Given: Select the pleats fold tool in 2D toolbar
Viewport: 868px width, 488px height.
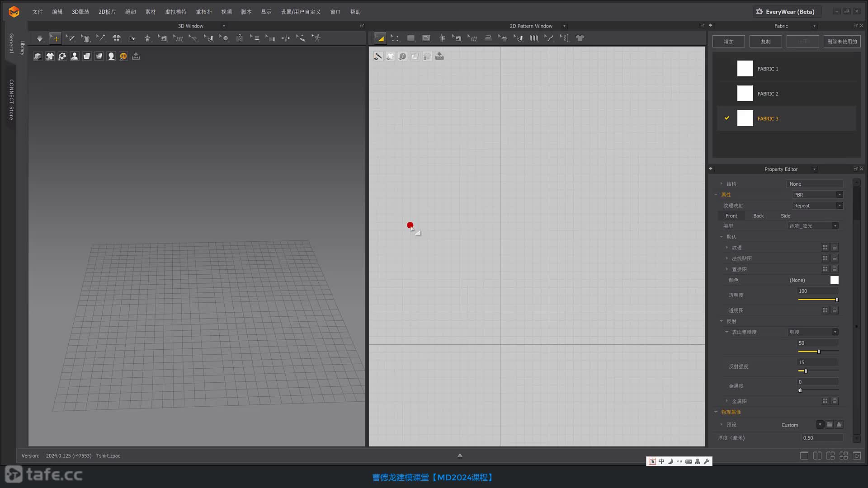Looking at the screenshot, I should [x=534, y=38].
